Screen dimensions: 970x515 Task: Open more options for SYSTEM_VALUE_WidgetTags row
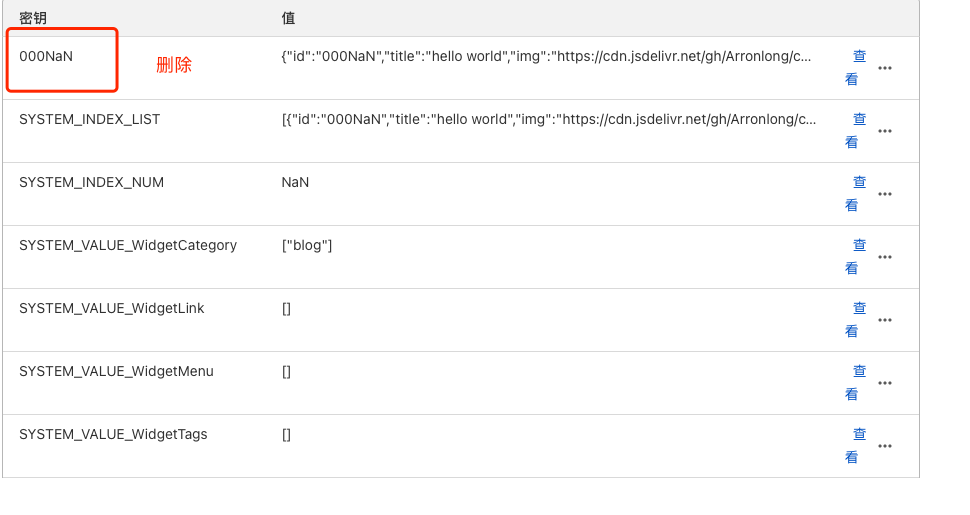pyautogui.click(x=885, y=446)
